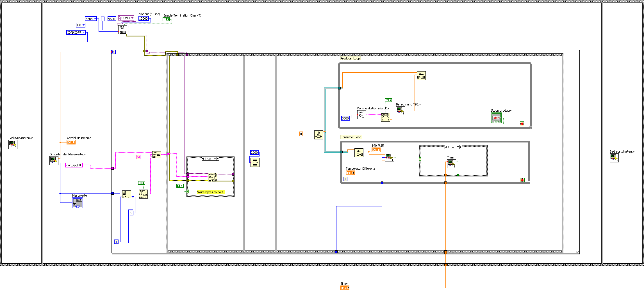644x290 pixels.
Task: Go to previous case in Timer case structure
Action: [446, 147]
